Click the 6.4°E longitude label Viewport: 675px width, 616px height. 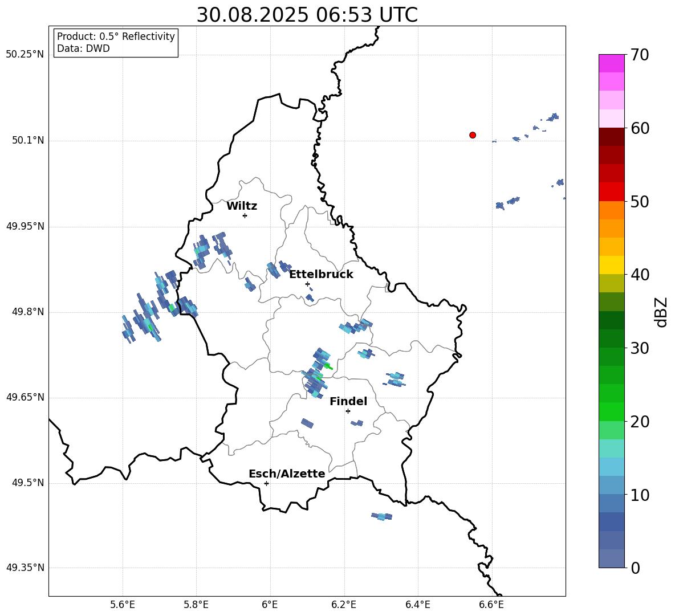(417, 605)
